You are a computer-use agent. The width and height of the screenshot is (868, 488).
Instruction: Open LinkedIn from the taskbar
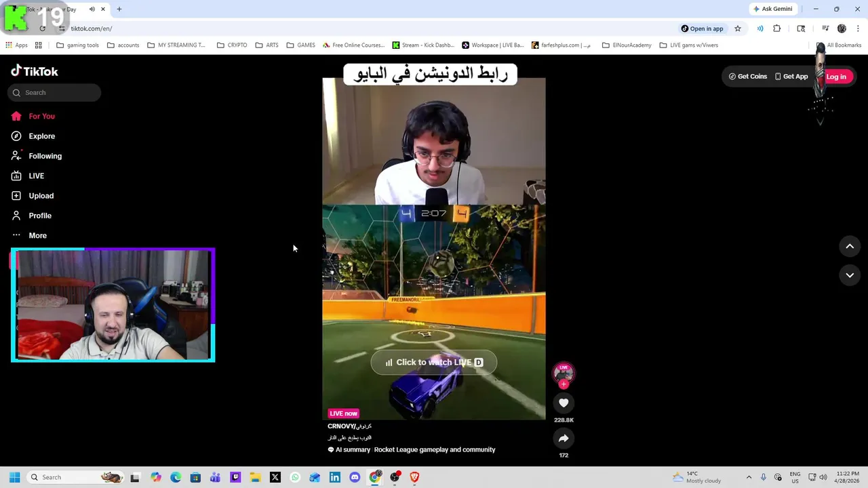(335, 477)
